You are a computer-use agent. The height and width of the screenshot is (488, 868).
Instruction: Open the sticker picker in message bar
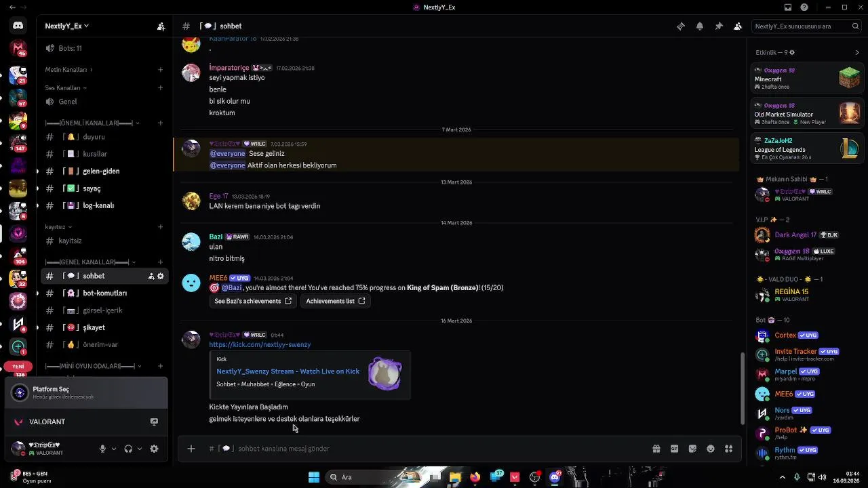pyautogui.click(x=692, y=449)
